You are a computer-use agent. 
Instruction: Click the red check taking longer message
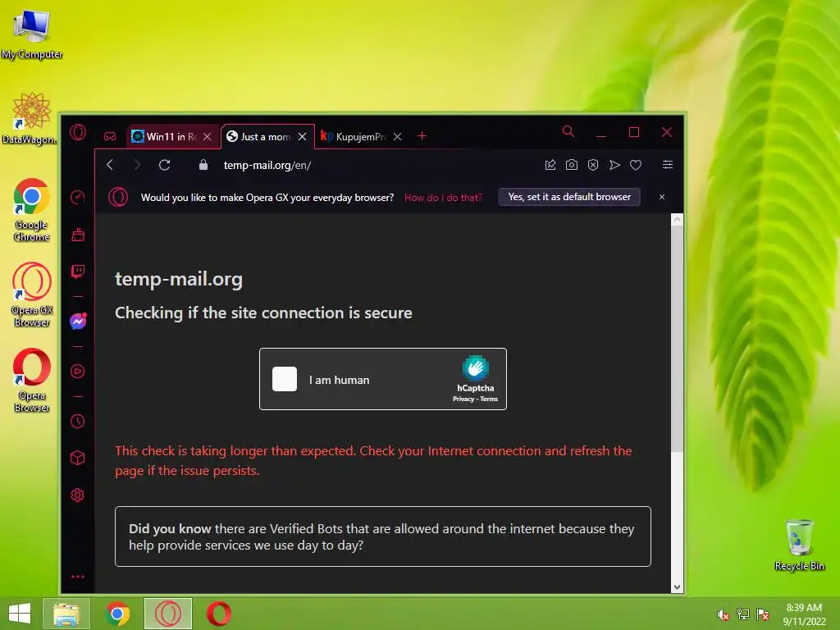pyautogui.click(x=373, y=461)
